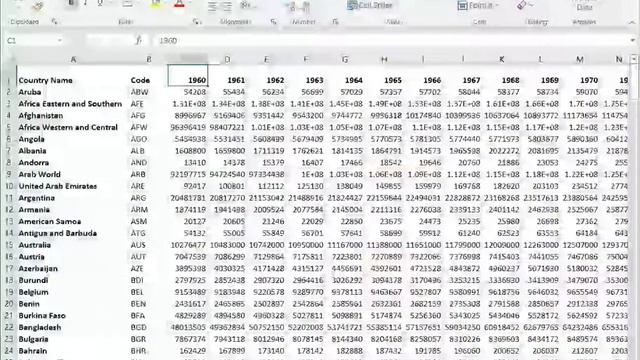Image resolution: width=640 pixels, height=360 pixels.
Task: Select the 'Australia' cell
Action: coord(34,245)
